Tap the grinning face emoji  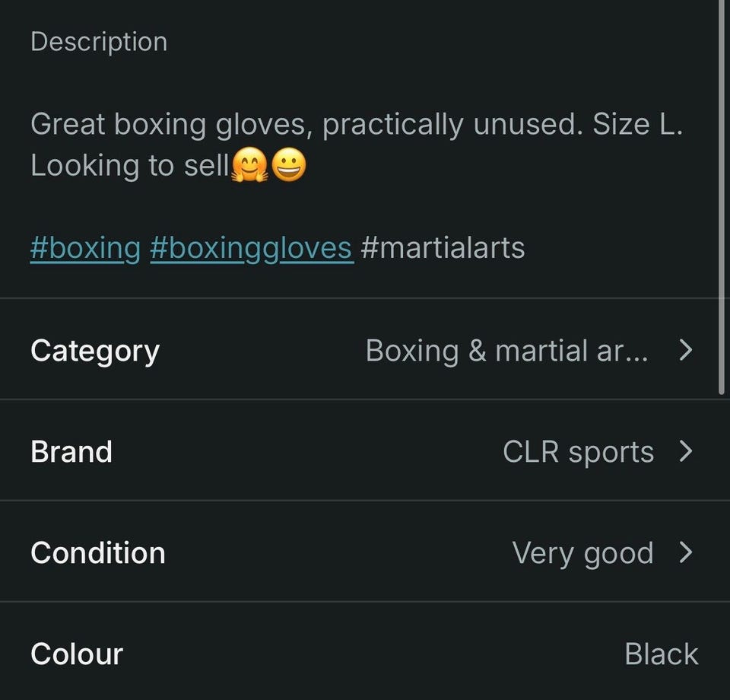289,165
